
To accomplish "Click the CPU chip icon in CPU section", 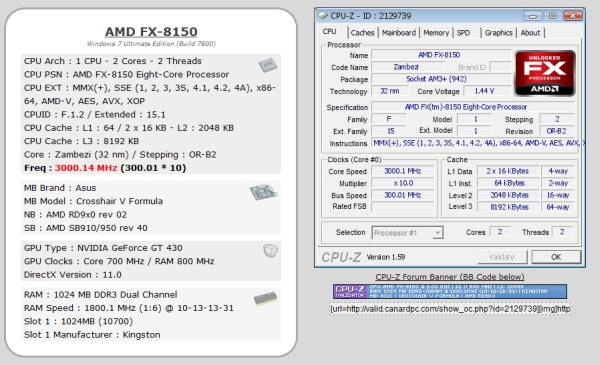I will (267, 65).
